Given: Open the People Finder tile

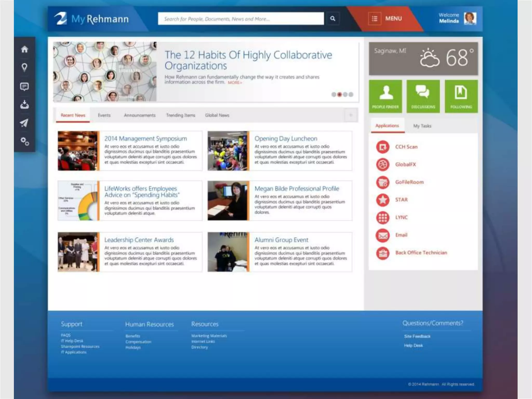Looking at the screenshot, I should (x=385, y=96).
